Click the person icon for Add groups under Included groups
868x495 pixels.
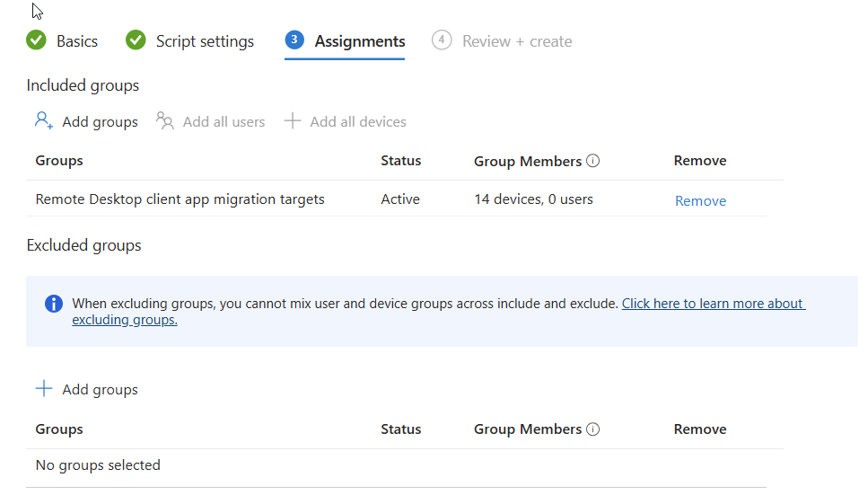click(44, 120)
